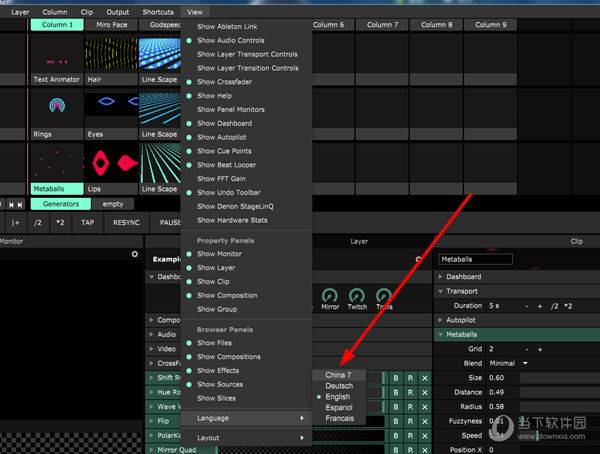Choose China 7 from Language submenu
Image resolution: width=600 pixels, height=454 pixels.
pos(338,375)
